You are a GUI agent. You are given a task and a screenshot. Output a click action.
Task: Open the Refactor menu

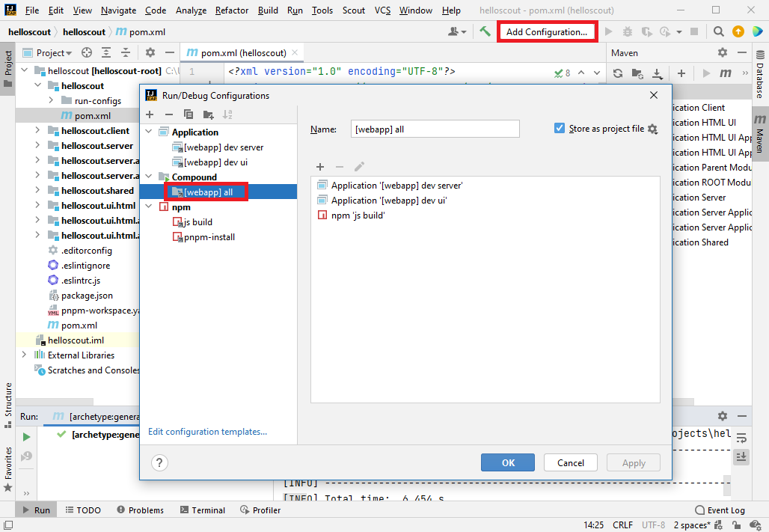(232, 10)
